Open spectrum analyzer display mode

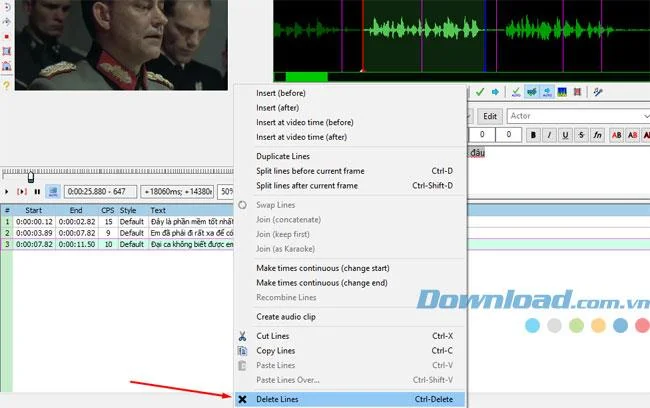click(x=562, y=92)
